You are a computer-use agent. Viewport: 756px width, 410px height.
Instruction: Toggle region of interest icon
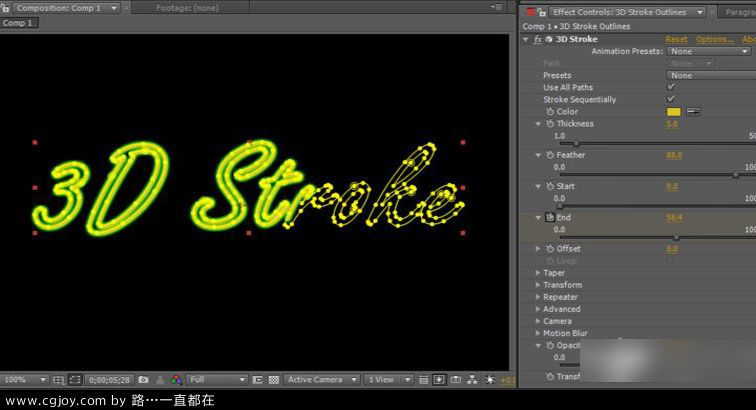click(x=257, y=380)
